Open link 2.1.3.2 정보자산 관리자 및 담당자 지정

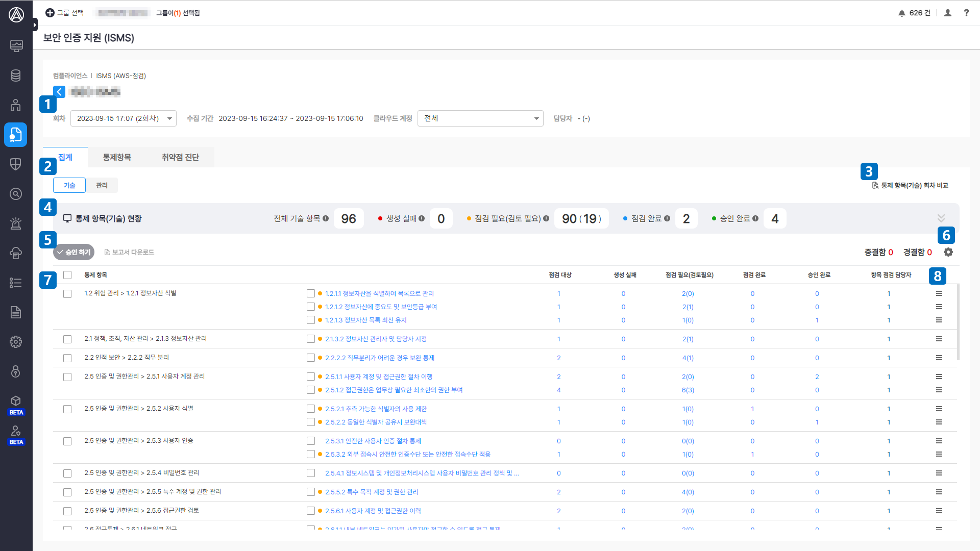(x=376, y=339)
